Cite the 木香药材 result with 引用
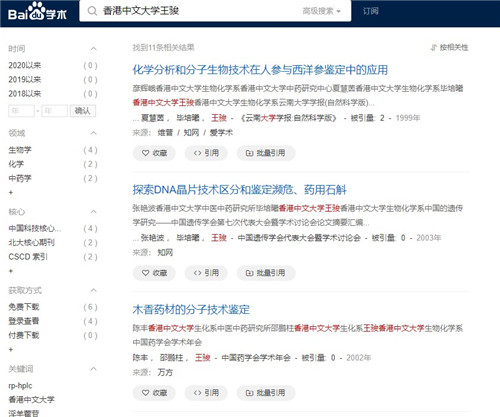Screen dimensions: 500x417 click(x=206, y=393)
